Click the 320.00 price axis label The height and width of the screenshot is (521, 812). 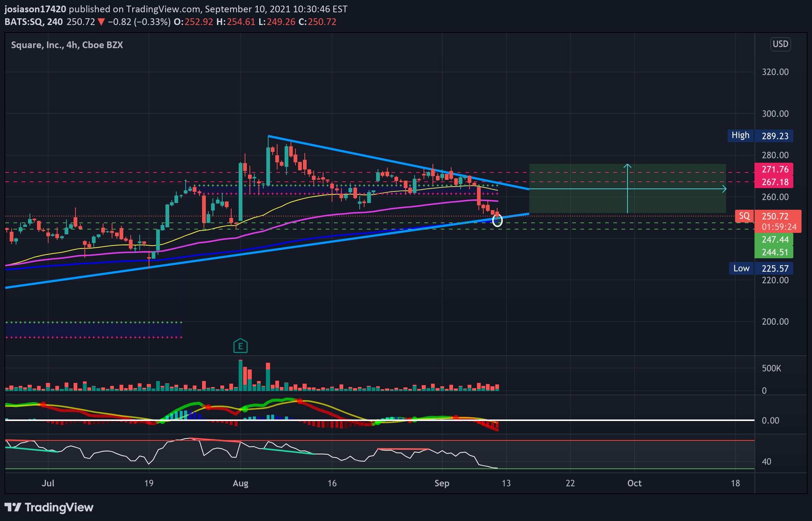tap(775, 72)
